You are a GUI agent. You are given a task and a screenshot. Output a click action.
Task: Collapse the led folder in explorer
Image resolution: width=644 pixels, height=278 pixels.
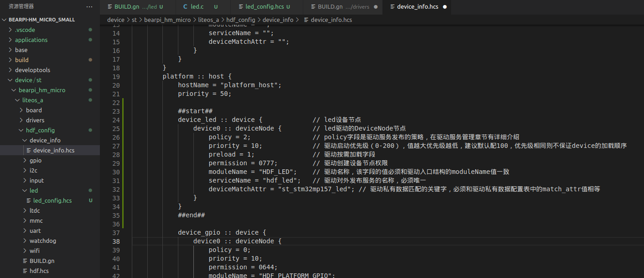(25, 191)
